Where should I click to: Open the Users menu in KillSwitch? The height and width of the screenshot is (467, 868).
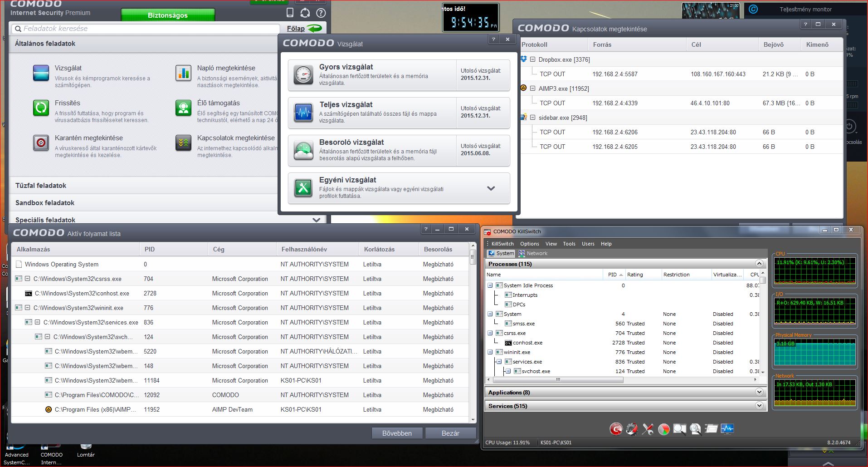[x=588, y=244]
